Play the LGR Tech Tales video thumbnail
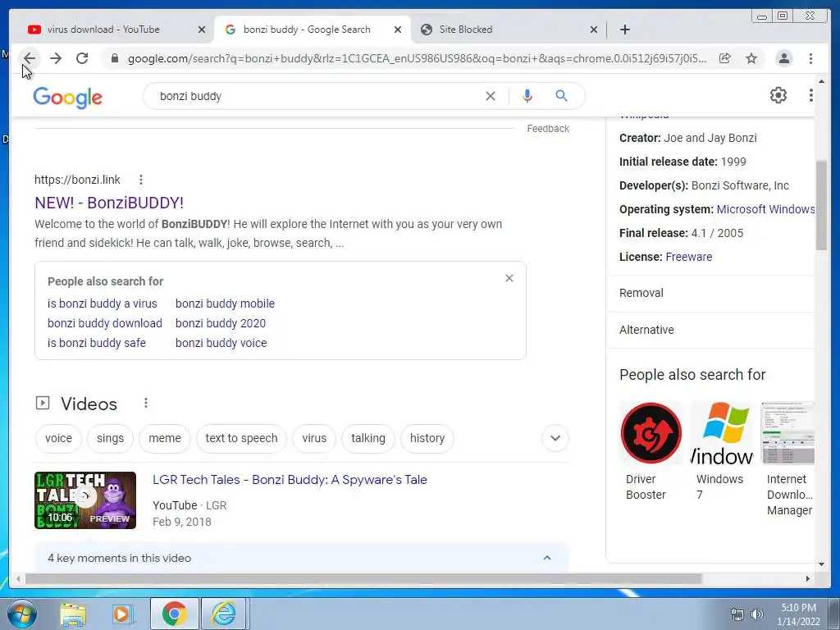 (85, 500)
